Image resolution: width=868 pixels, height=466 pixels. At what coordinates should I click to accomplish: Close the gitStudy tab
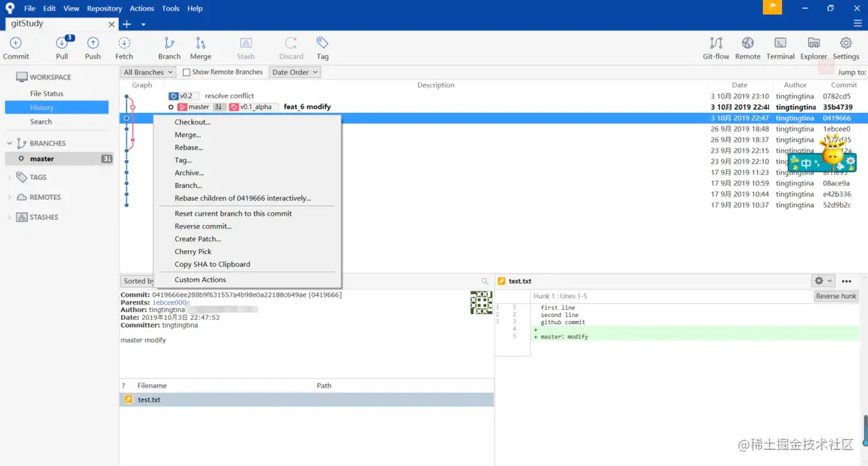[x=111, y=24]
